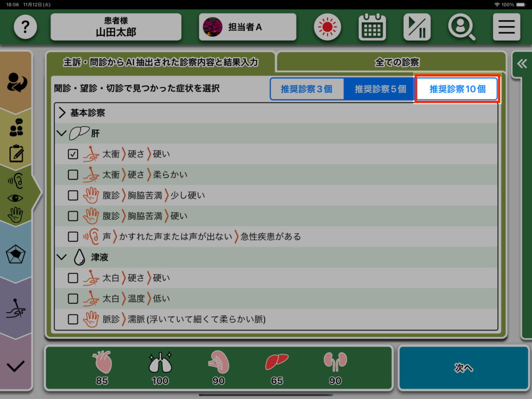Select the 推奨診察3個 option

point(307,89)
